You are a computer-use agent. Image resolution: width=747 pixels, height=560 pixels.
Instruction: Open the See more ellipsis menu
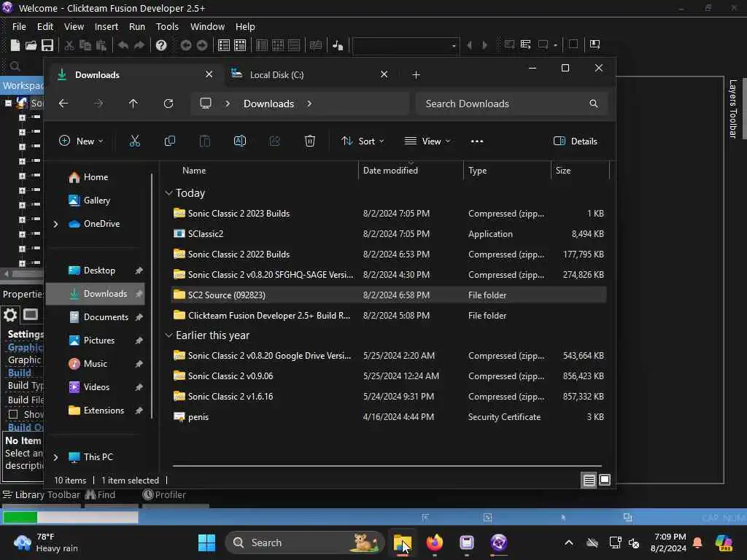[477, 141]
